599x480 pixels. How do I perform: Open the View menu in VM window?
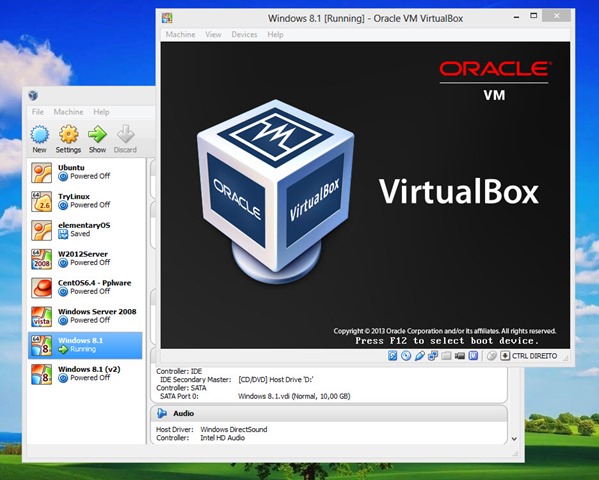(213, 34)
